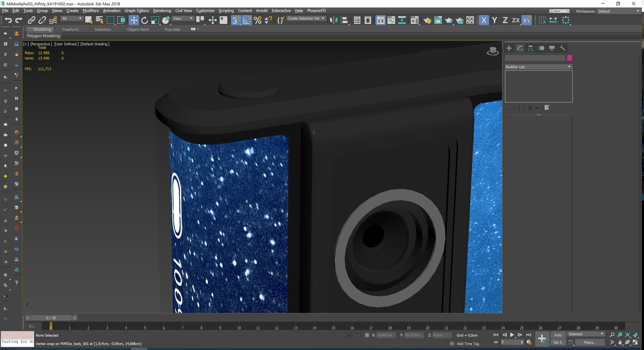Switch to the Freeform ribbon tab
Viewport: 644px width, 350px height.
click(x=70, y=30)
